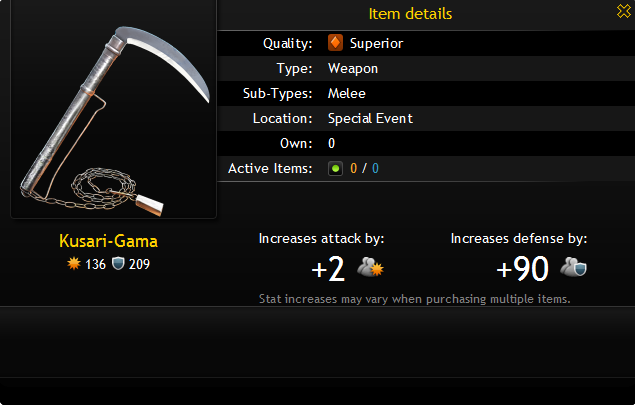This screenshot has height=405, width=635.
Task: Open the Kusari-Gama weapon image
Action: (113, 109)
